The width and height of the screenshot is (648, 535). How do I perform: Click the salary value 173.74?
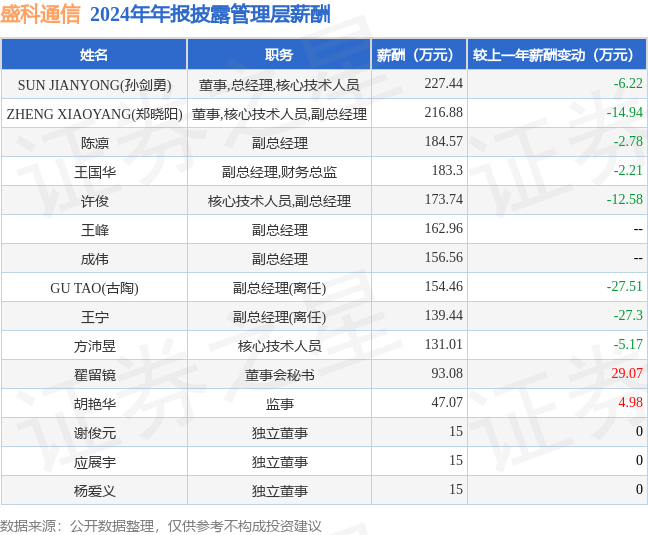click(x=443, y=199)
